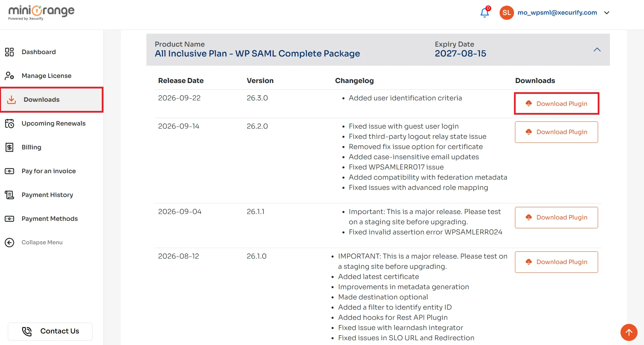Click the Dashboard grid icon
Image resolution: width=644 pixels, height=345 pixels.
pos(10,52)
